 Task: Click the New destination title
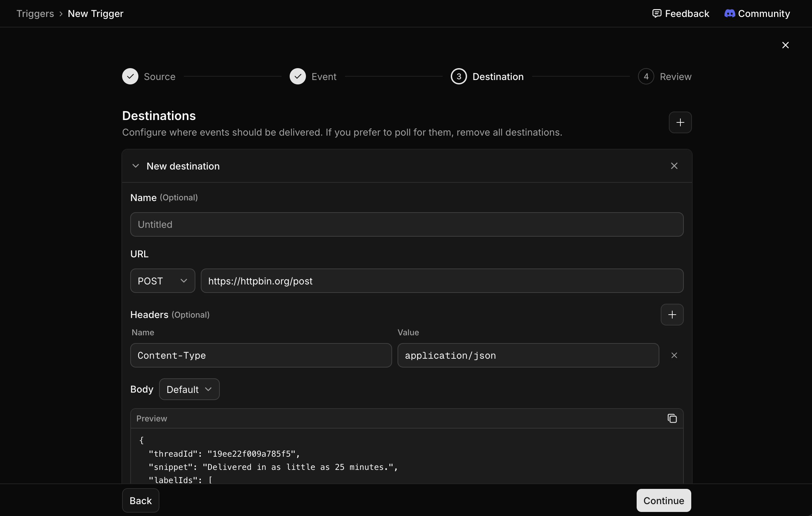click(183, 166)
